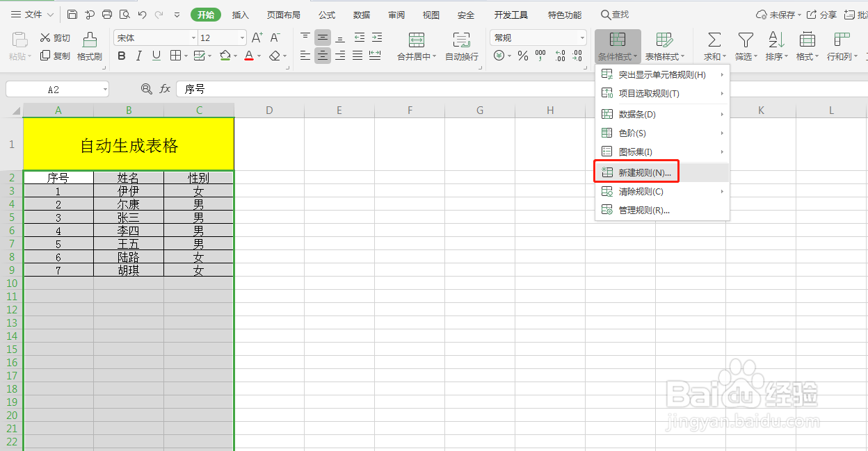Decrease the indent

[359, 38]
